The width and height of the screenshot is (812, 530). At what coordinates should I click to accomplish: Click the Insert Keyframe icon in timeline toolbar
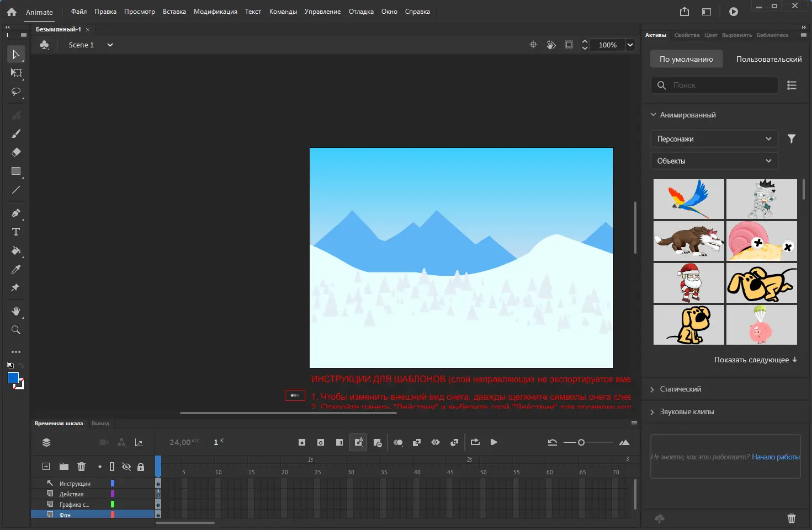coord(301,442)
